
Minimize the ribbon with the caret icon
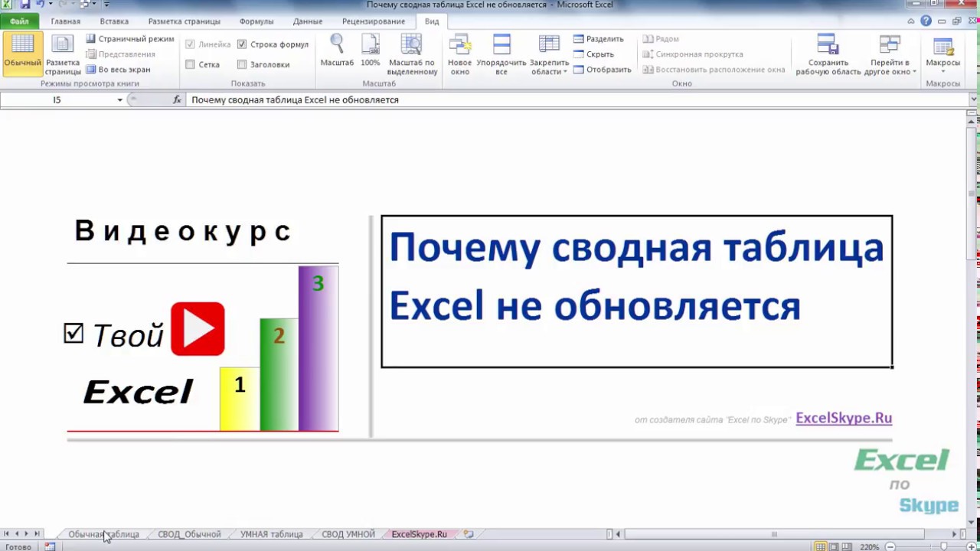pyautogui.click(x=912, y=21)
